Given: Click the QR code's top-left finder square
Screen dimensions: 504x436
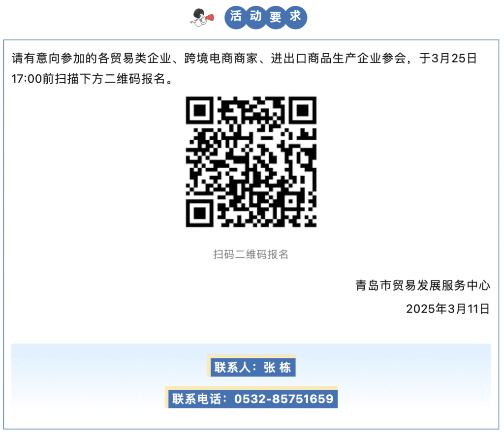Looking at the screenshot, I should [x=200, y=110].
